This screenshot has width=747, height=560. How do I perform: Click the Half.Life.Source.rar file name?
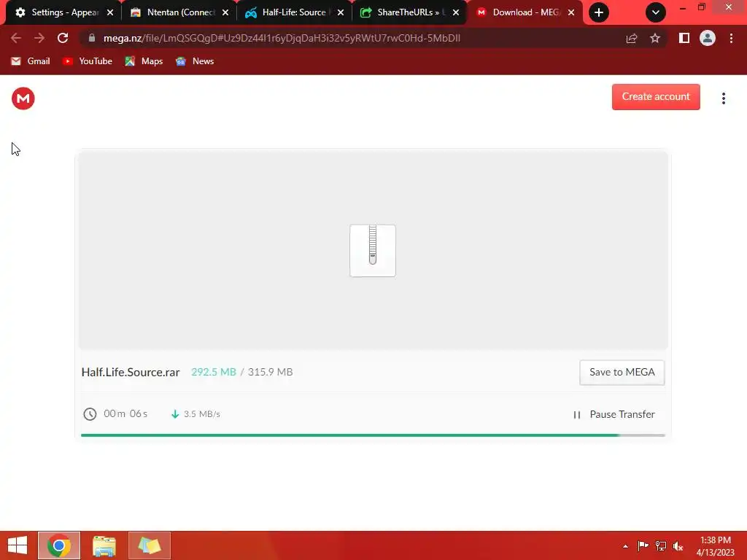point(131,373)
